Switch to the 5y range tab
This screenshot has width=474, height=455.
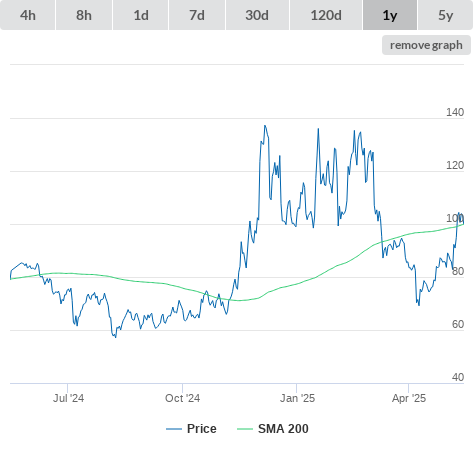[x=445, y=15]
